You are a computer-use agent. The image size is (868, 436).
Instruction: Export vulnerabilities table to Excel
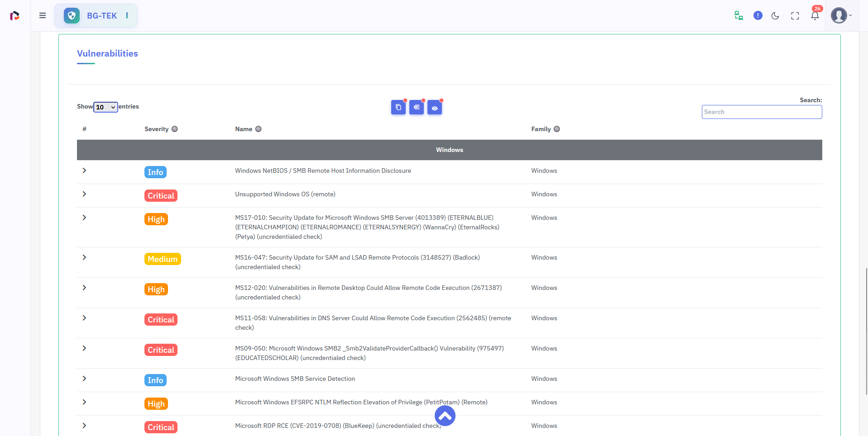pos(416,108)
